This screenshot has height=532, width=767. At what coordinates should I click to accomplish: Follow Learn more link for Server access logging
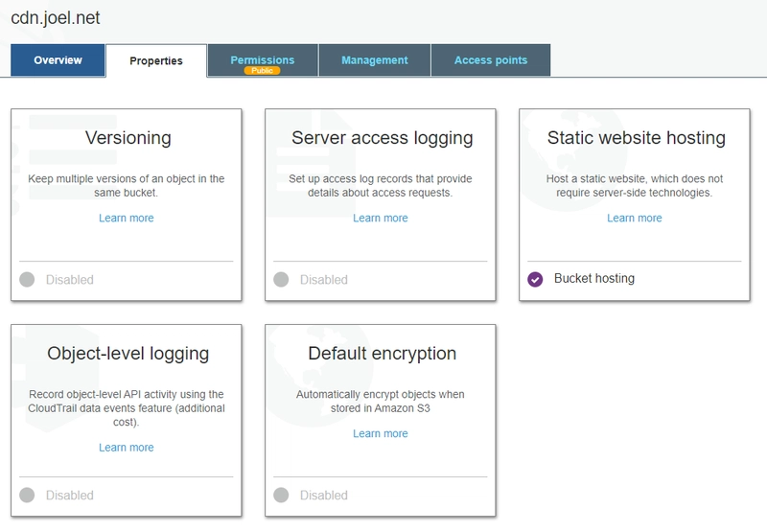(x=381, y=218)
